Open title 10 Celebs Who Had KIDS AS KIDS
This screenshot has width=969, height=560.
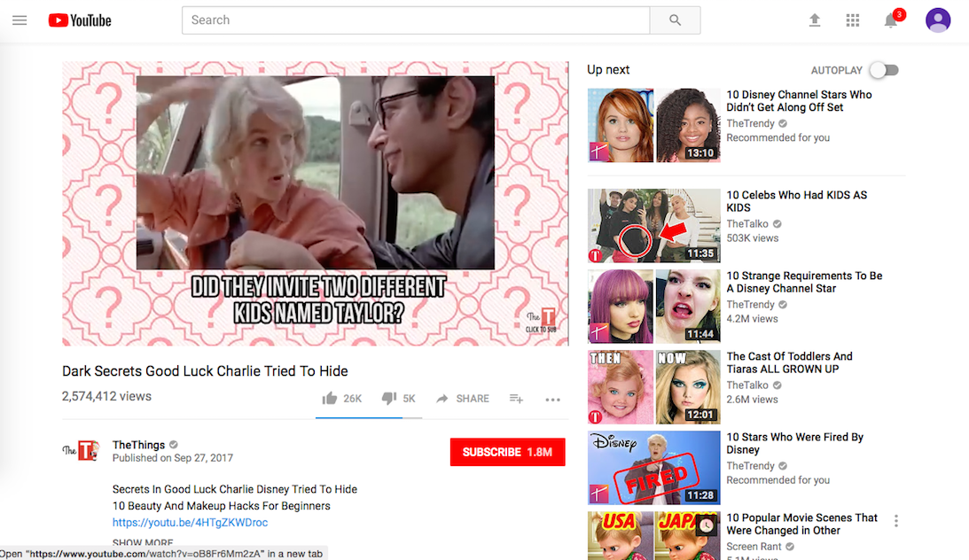[x=797, y=201]
